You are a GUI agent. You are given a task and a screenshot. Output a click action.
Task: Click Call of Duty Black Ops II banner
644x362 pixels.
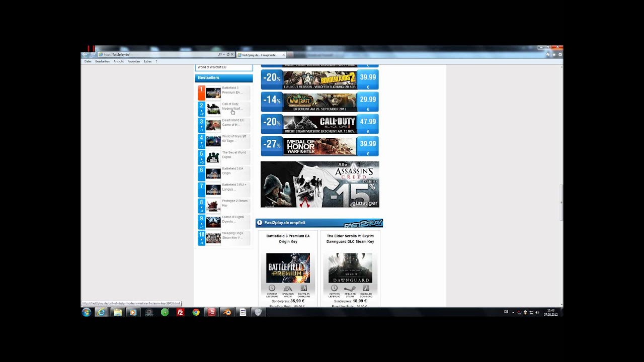tap(319, 124)
